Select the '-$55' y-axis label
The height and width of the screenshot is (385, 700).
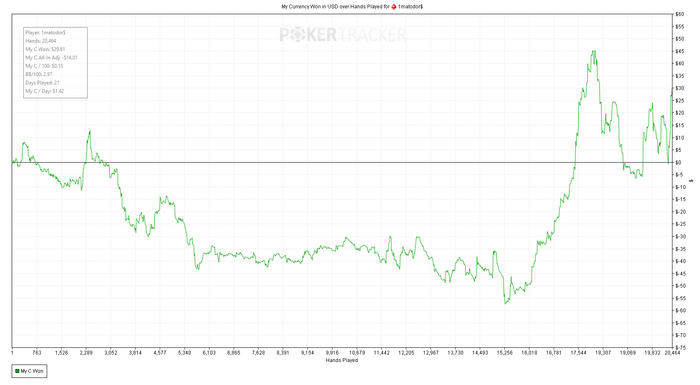(x=680, y=298)
